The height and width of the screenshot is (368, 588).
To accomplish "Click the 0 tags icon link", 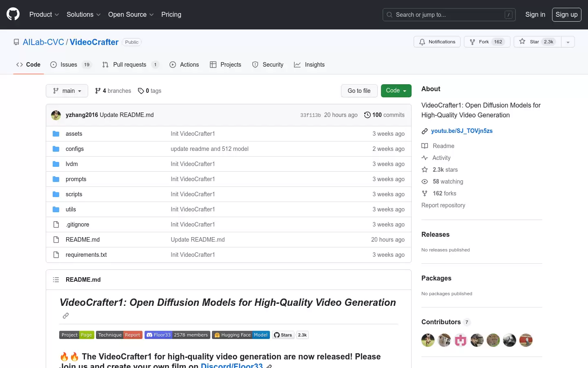I will [149, 91].
